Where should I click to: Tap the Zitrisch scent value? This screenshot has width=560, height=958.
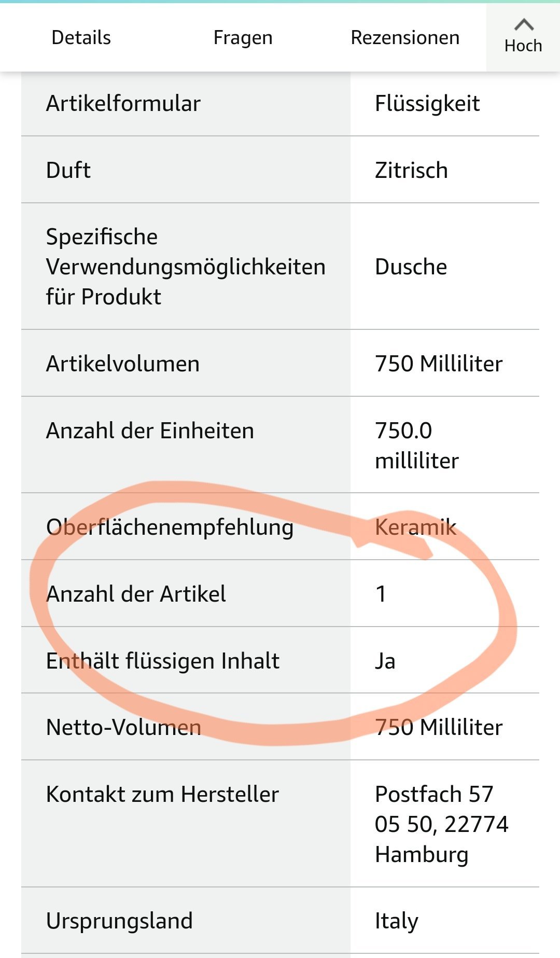[x=411, y=171]
